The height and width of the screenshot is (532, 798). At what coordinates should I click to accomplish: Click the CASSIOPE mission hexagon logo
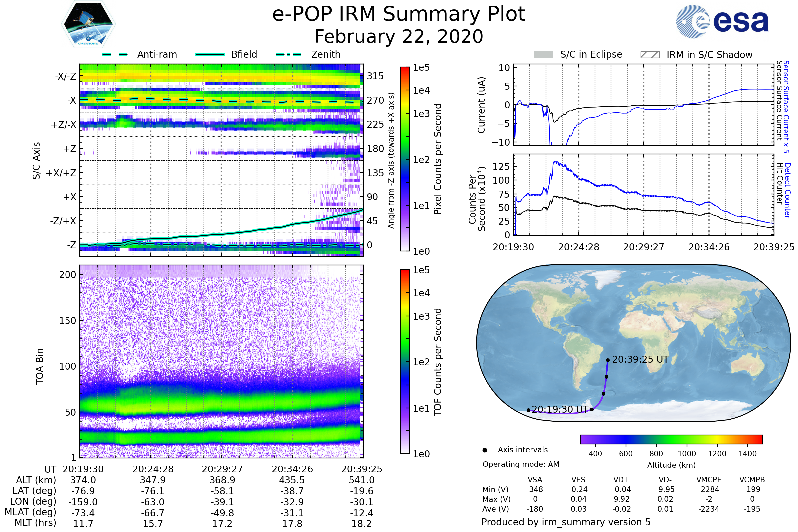[88, 24]
